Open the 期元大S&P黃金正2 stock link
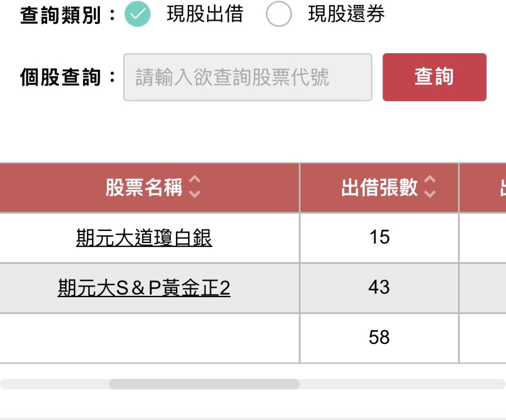 point(144,288)
